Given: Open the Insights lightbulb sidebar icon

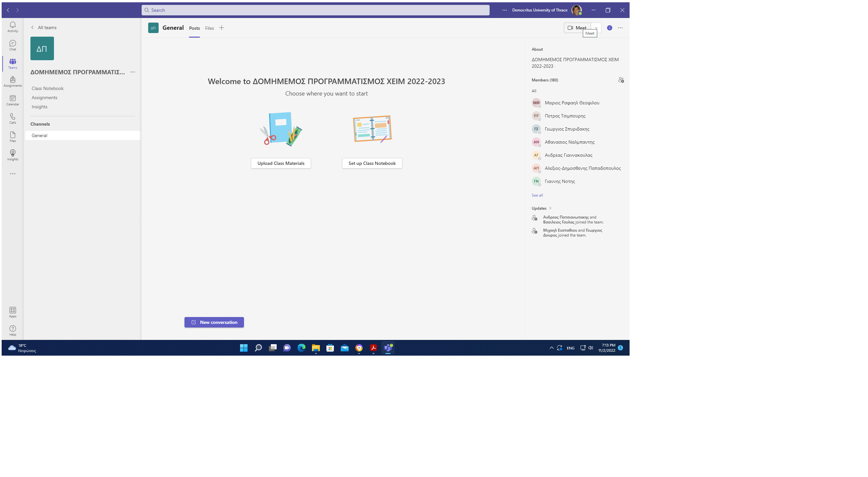Looking at the screenshot, I should (12, 155).
